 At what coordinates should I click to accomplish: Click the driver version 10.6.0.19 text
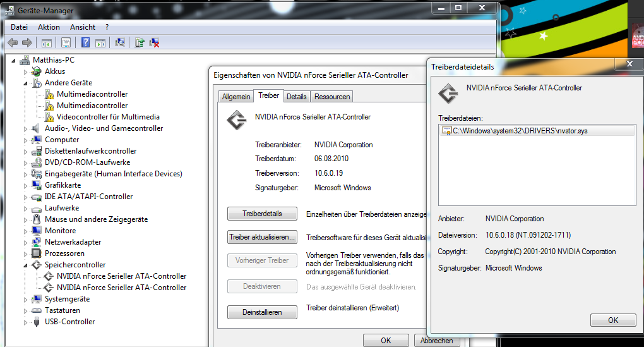click(x=328, y=173)
